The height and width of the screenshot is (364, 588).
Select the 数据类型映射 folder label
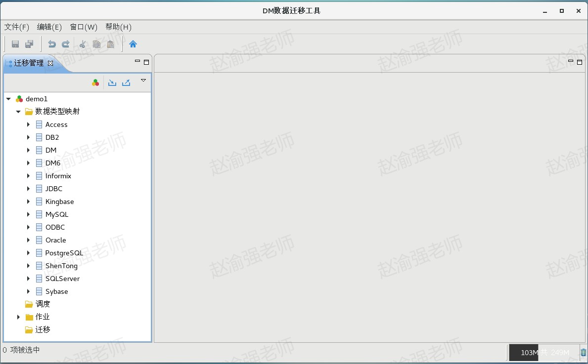(57, 111)
